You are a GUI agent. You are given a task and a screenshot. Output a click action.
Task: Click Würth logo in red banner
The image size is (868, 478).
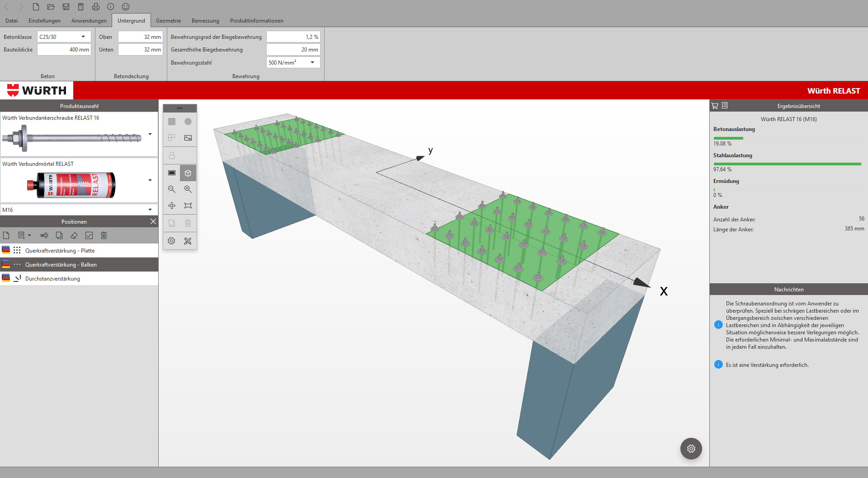click(x=37, y=90)
